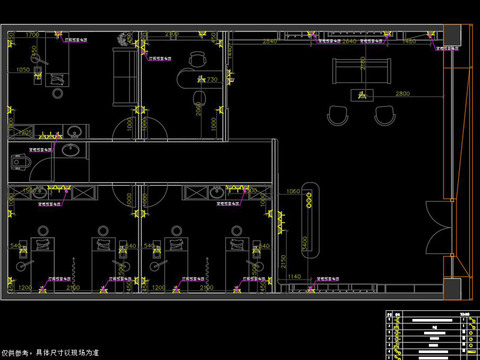
Task: Click the oval reception counter outline
Action: pos(310,220)
